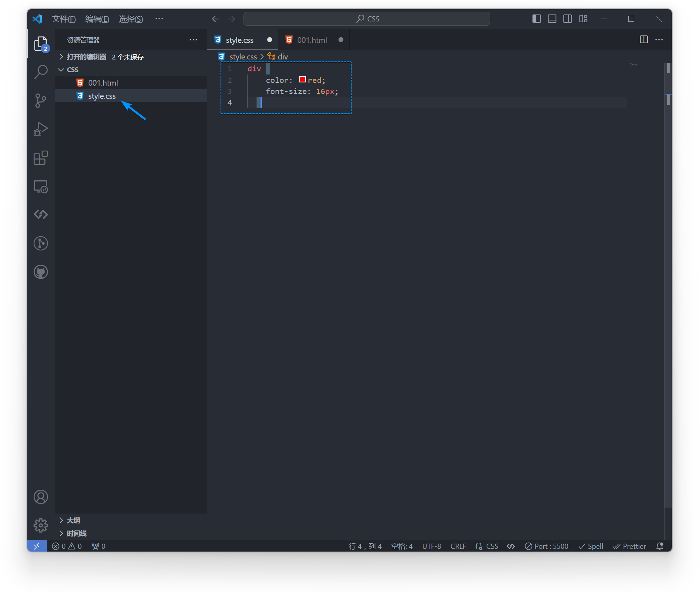
Task: Open Run and Debug view
Action: [x=41, y=129]
